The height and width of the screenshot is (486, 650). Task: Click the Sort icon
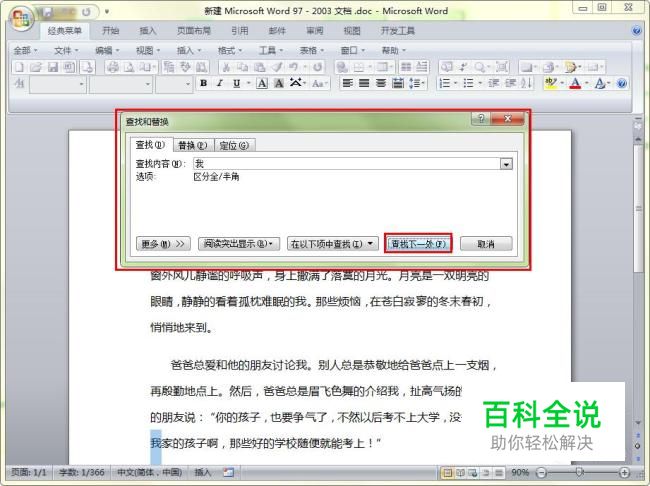pyautogui.click(x=526, y=83)
